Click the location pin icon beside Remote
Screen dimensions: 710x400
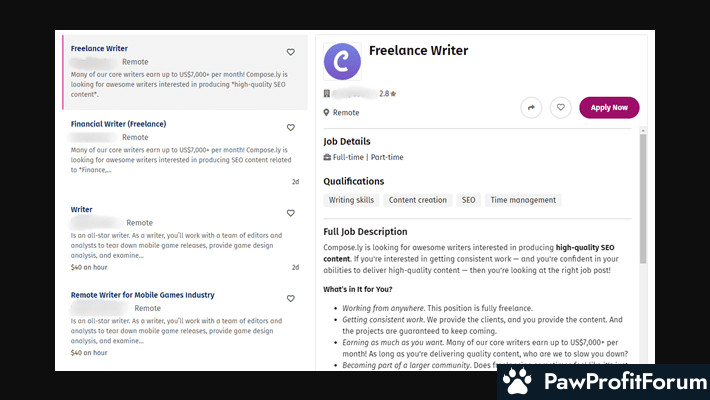point(326,112)
